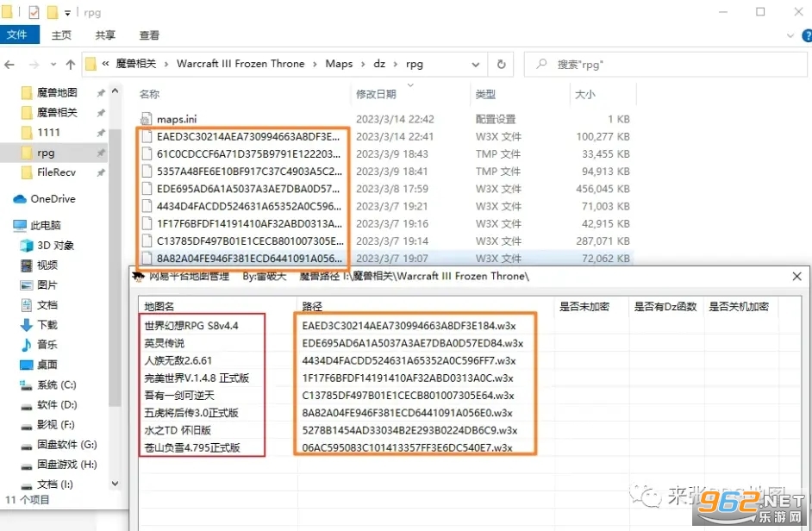Select 魔兽相关 in the address breadcrumb
812x531 pixels.
tap(135, 64)
